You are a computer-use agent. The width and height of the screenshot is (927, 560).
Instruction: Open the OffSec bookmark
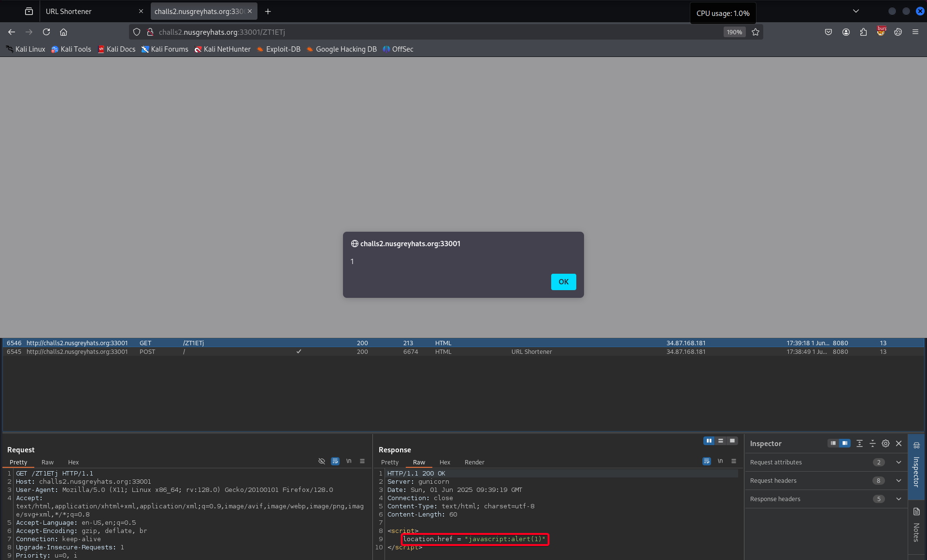398,49
